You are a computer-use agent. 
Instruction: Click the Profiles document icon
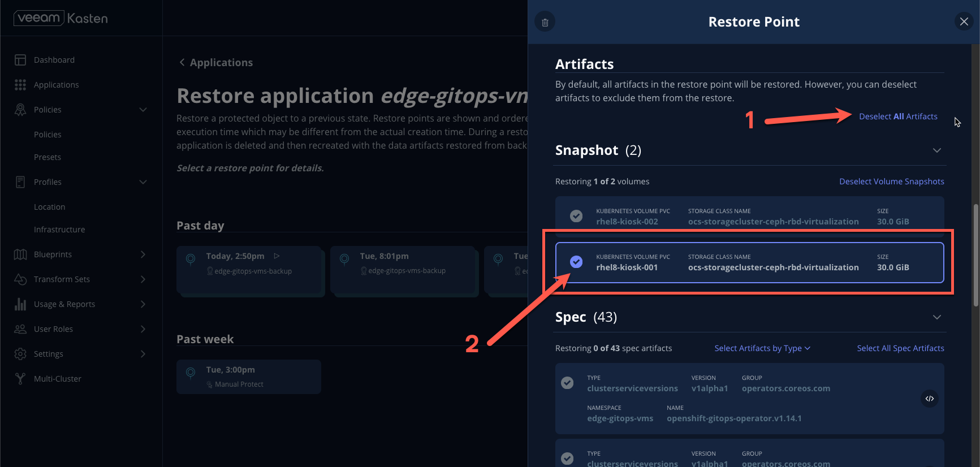point(20,182)
